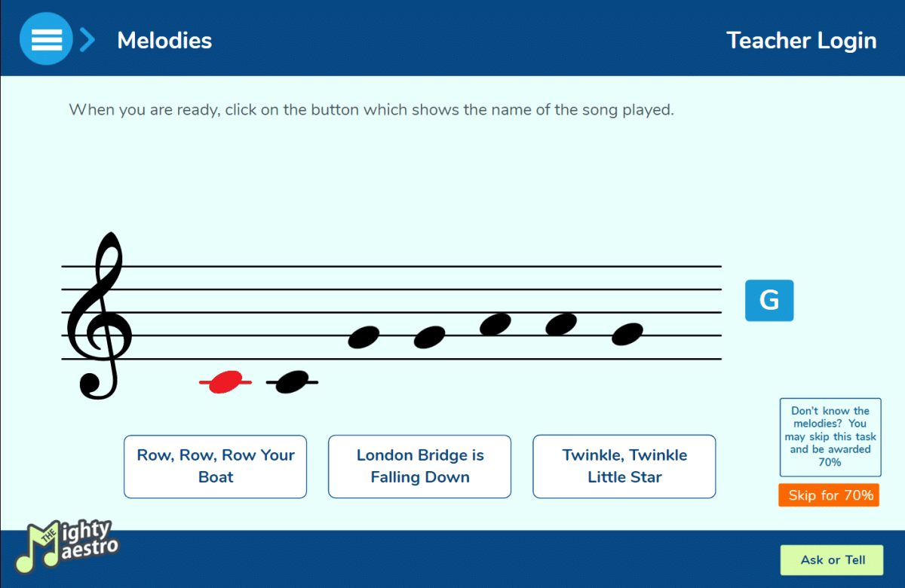Click the treble clef symbol
Screen dimensions: 905x588
[99, 315]
